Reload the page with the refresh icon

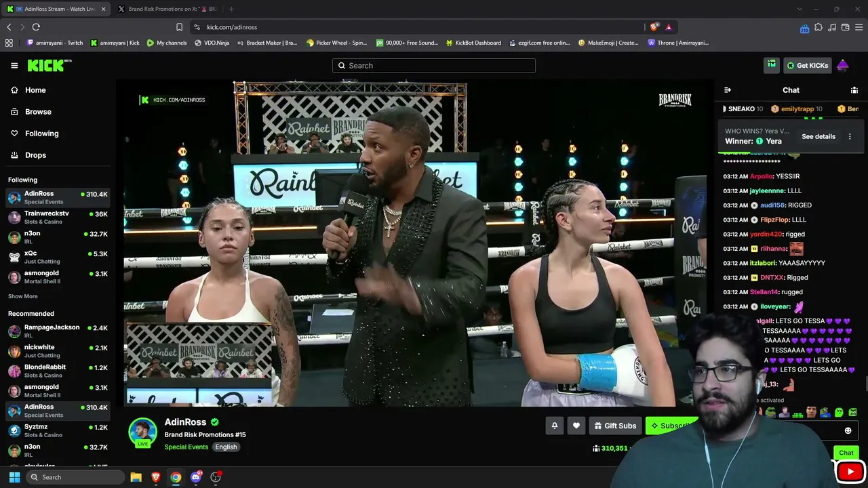36,27
